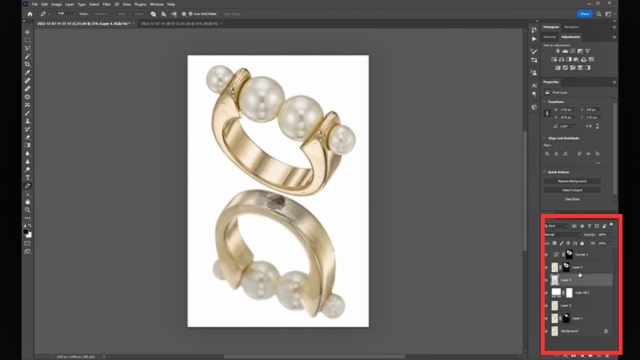
Task: Select the Crop tool
Action: (27, 64)
